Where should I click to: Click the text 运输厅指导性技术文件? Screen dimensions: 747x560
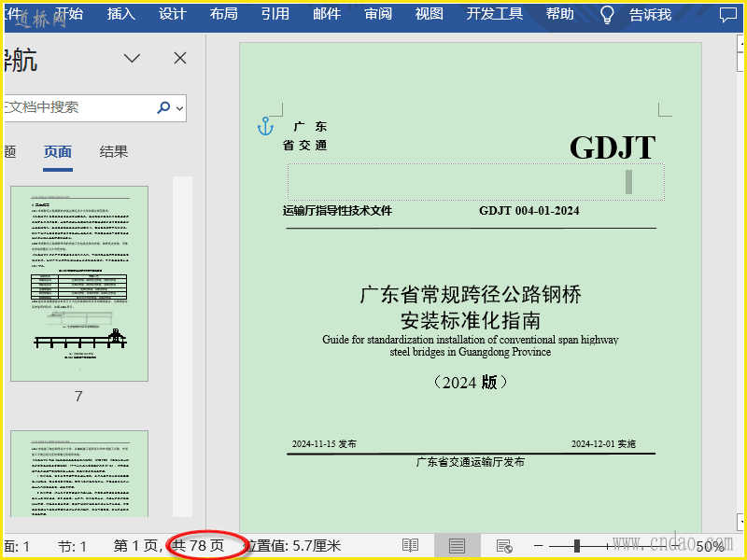[337, 211]
